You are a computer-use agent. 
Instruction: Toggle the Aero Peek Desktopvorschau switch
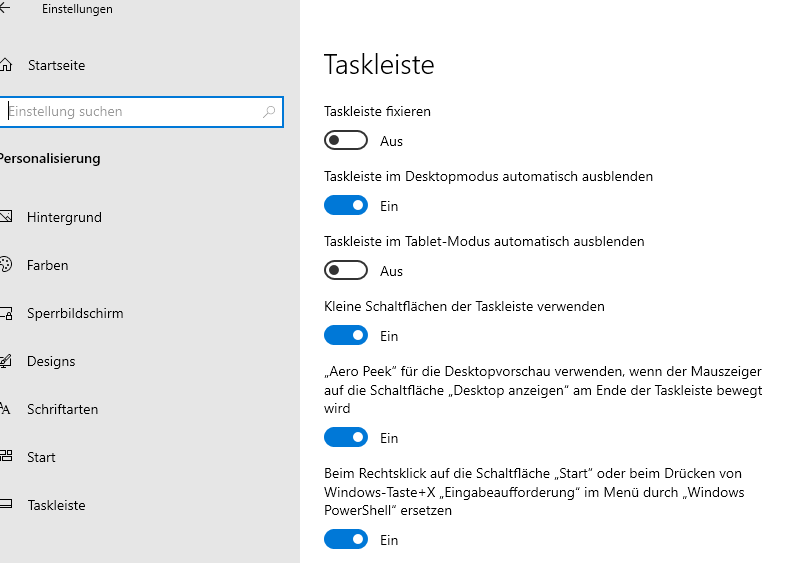click(346, 437)
